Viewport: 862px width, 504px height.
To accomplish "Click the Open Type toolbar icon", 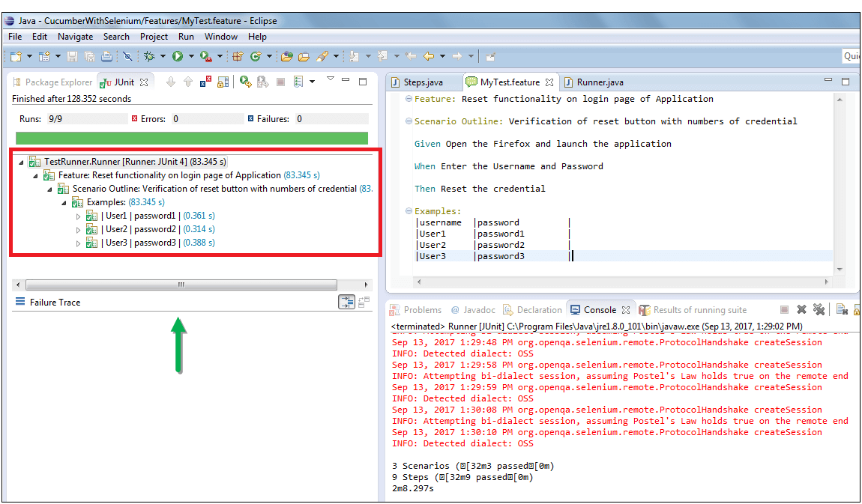I will point(286,56).
